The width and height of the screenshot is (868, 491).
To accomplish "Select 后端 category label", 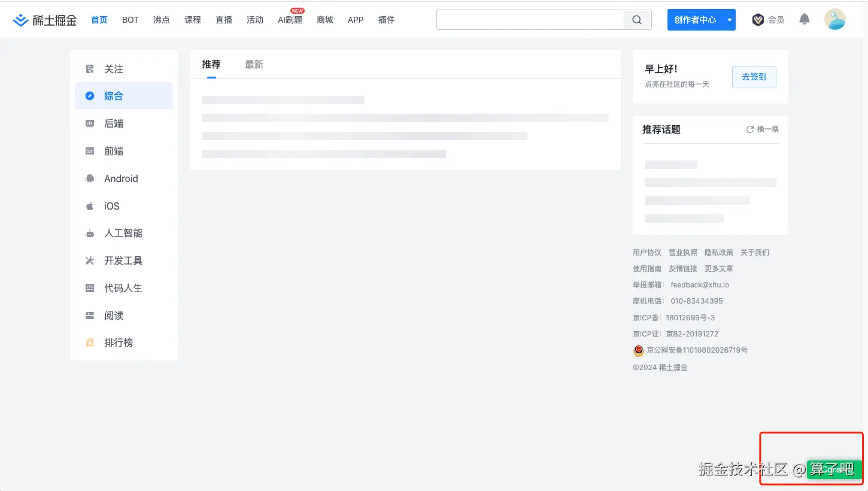I will 114,123.
